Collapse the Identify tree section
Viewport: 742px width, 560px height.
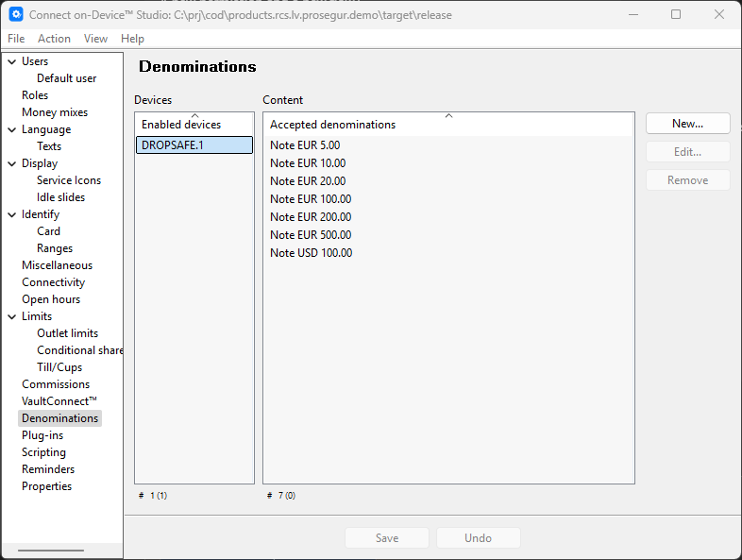[11, 215]
